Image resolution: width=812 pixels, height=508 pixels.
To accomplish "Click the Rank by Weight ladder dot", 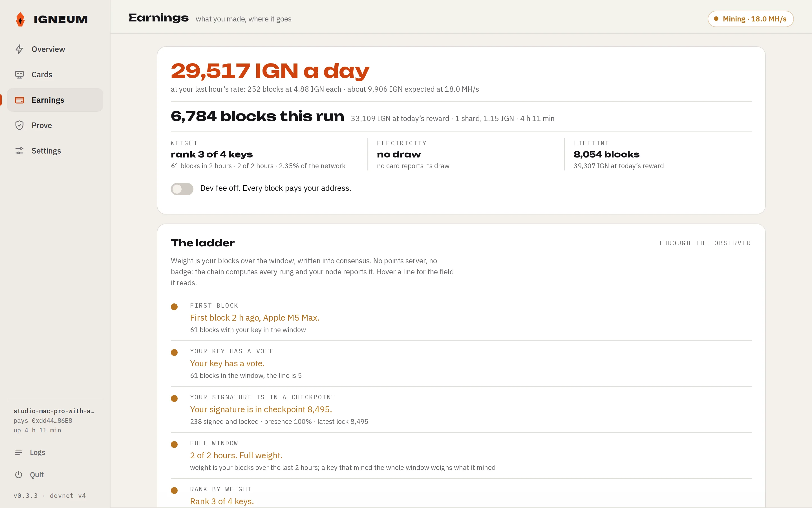I will click(174, 491).
